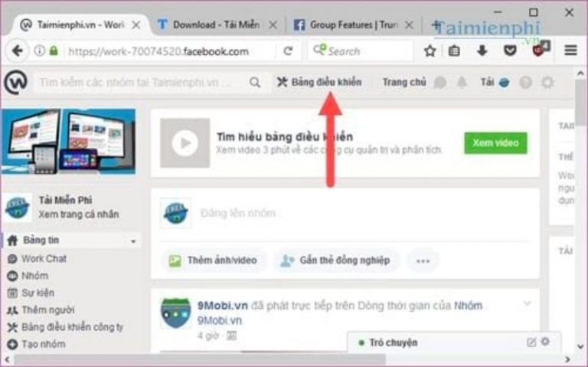588x367 pixels.
Task: Open the bookmarks list icon in the toolbar
Action: [454, 51]
